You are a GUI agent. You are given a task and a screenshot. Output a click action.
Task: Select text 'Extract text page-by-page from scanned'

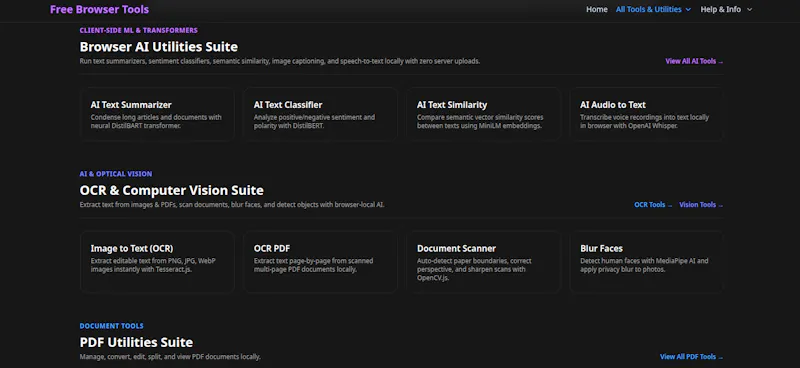[x=313, y=261]
